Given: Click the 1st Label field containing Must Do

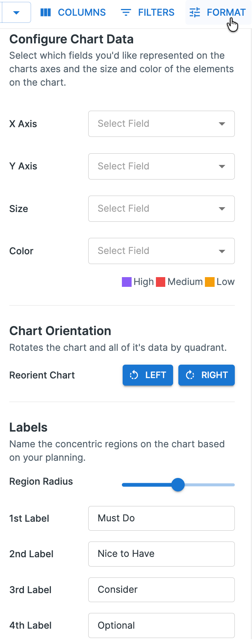Looking at the screenshot, I should (161, 518).
